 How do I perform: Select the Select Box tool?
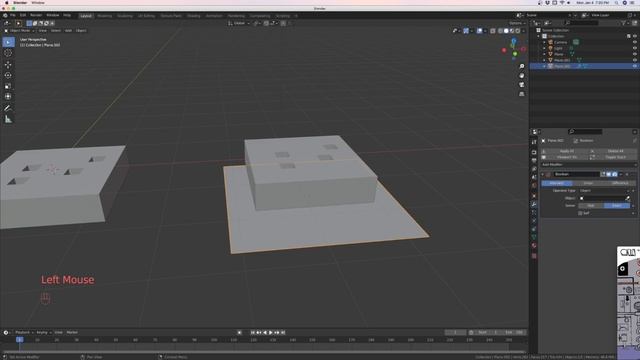(x=8, y=42)
